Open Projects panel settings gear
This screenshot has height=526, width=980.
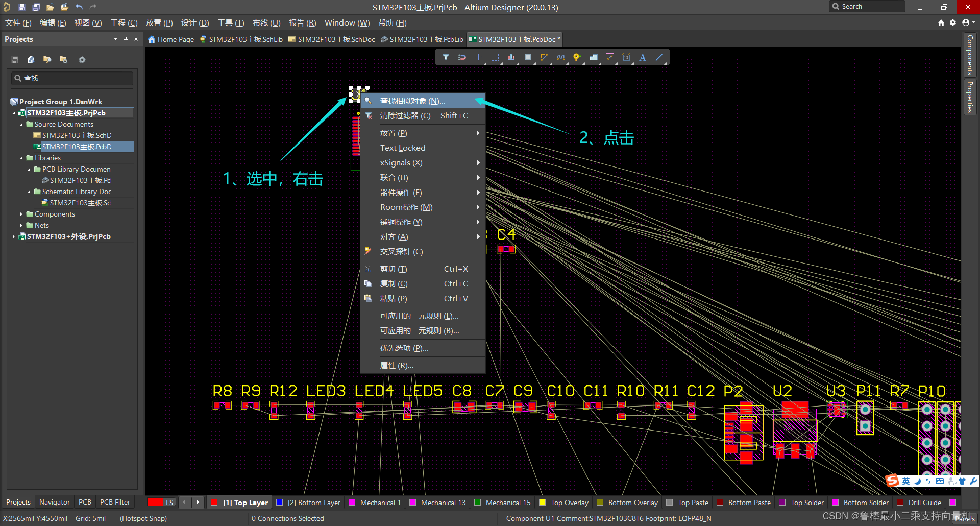coord(82,60)
